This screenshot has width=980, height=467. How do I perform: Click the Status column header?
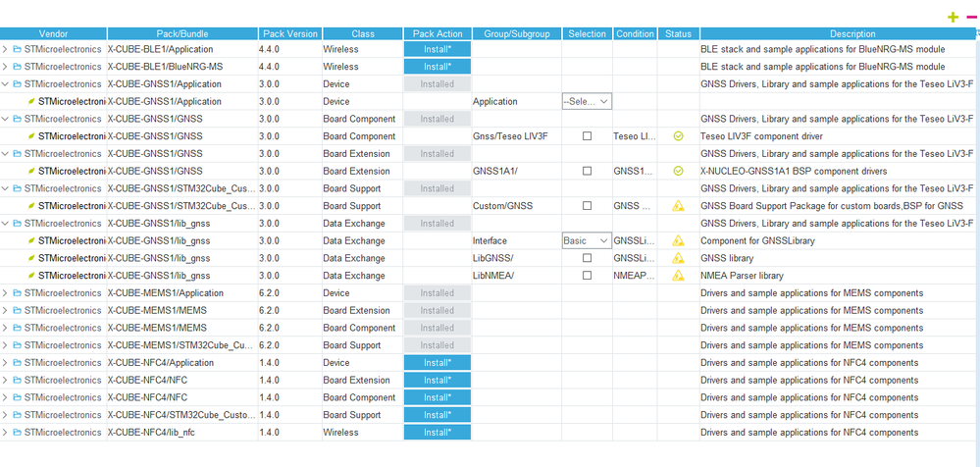[678, 33]
